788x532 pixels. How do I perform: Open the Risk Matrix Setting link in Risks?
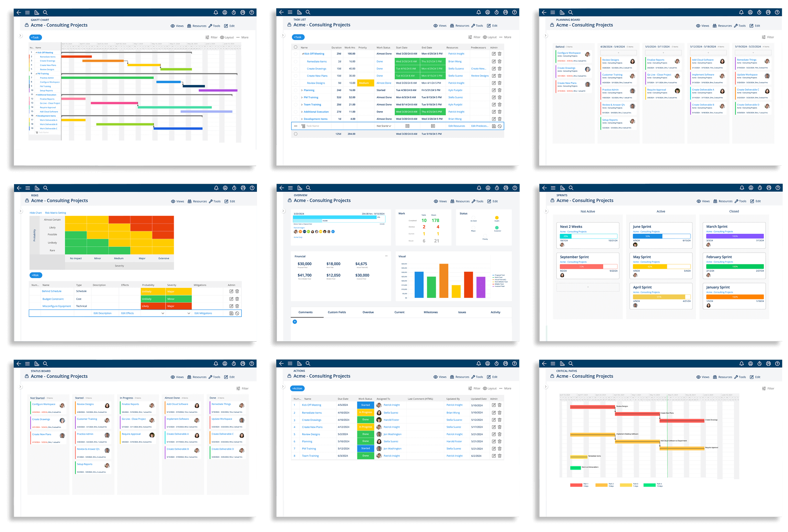(56, 213)
